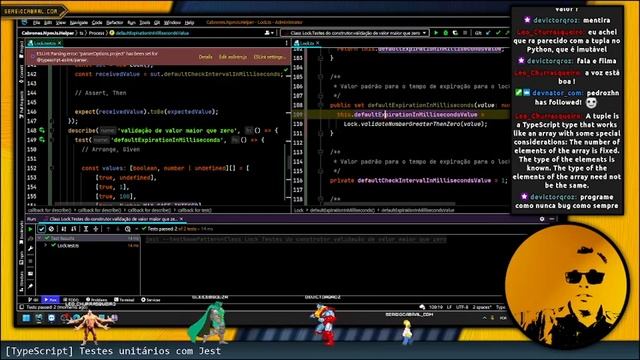640x360 pixels.
Task: Open the Help menu
Action: (189, 23)
